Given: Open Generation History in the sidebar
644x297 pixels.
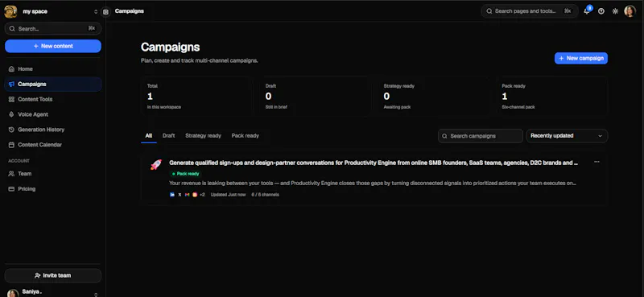Looking at the screenshot, I should tap(53, 130).
